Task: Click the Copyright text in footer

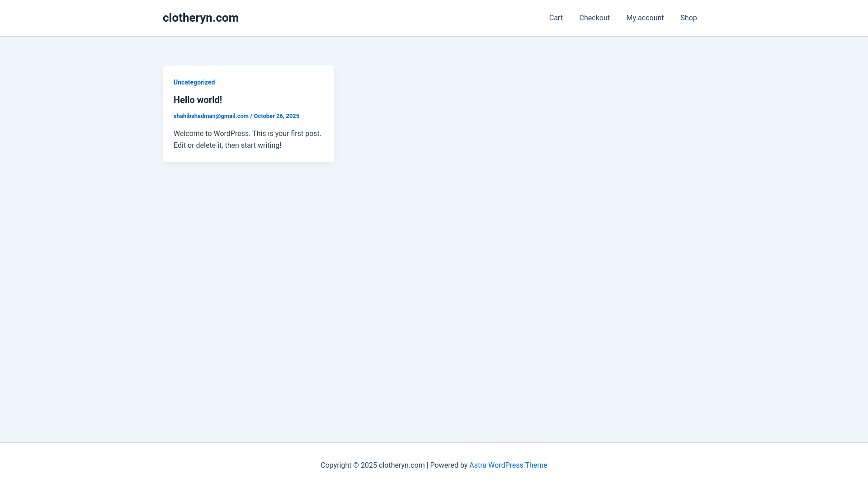Action: (335, 465)
